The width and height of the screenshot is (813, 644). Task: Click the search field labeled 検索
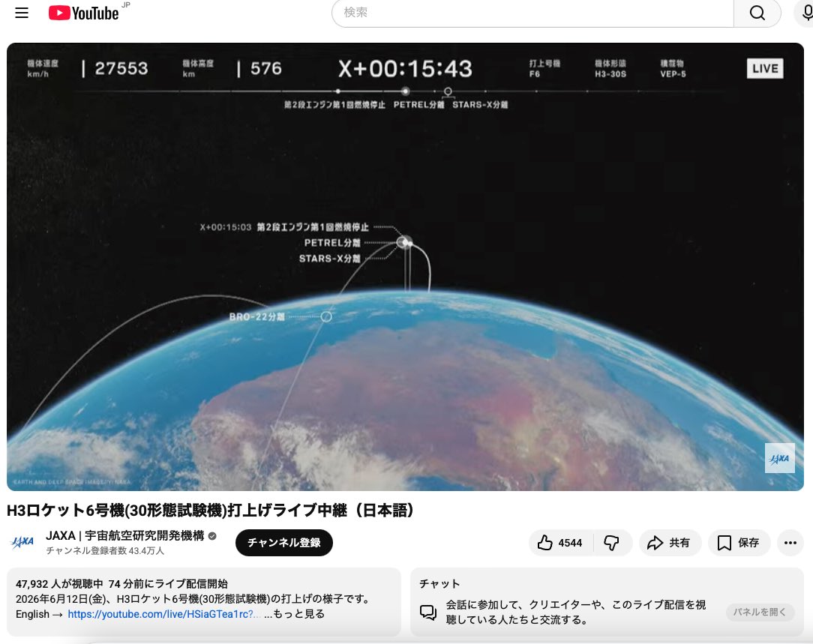[x=532, y=13]
